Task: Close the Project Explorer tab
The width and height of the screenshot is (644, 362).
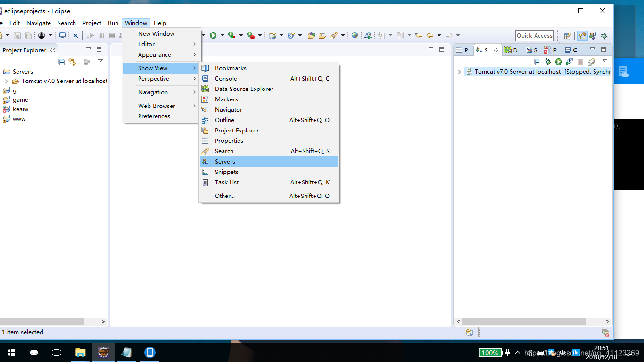Action: pos(52,50)
